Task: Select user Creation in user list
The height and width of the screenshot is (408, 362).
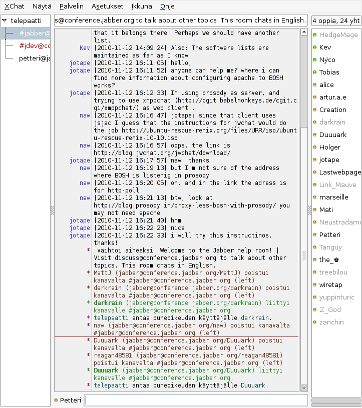Action: tap(333, 110)
